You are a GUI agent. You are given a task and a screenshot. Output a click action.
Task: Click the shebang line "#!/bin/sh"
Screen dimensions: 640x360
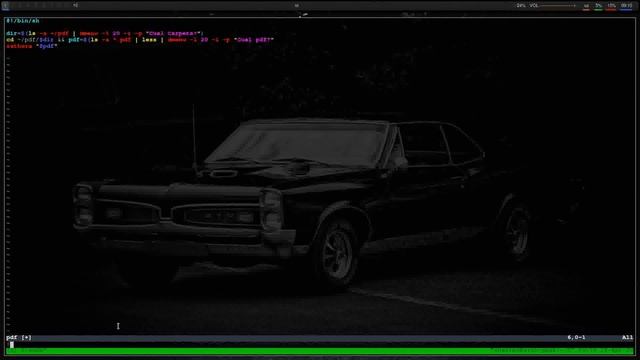23,21
